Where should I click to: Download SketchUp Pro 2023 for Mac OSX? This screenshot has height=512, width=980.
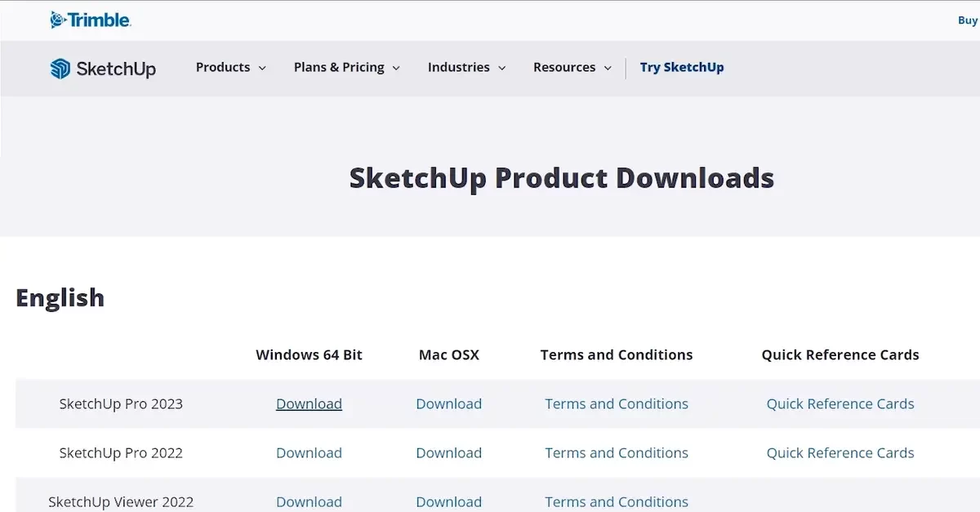coord(448,403)
